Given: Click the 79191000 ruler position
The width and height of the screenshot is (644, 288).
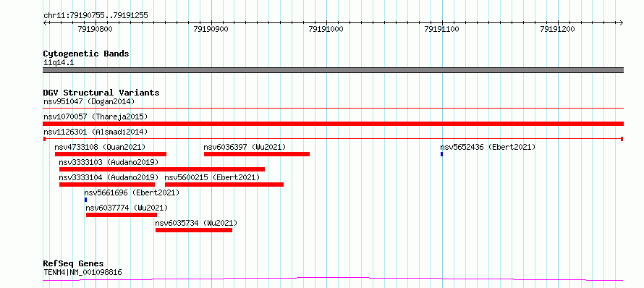Looking at the screenshot, I should 326,29.
